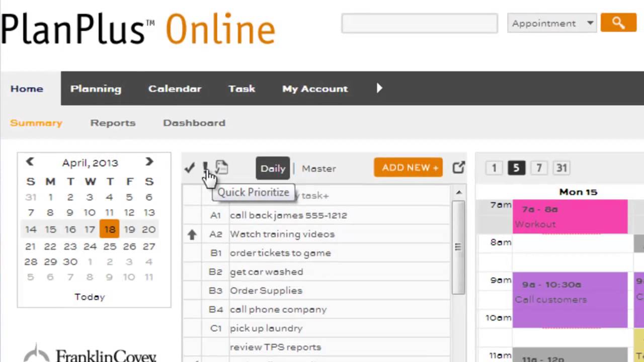Open task order tickets to game
This screenshot has height=362, width=644.
pyautogui.click(x=280, y=253)
